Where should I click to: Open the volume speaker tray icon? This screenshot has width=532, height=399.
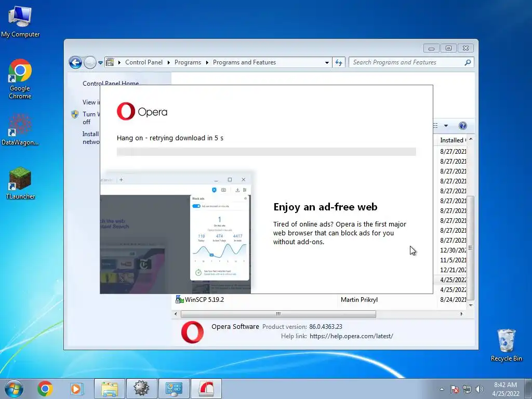click(479, 389)
